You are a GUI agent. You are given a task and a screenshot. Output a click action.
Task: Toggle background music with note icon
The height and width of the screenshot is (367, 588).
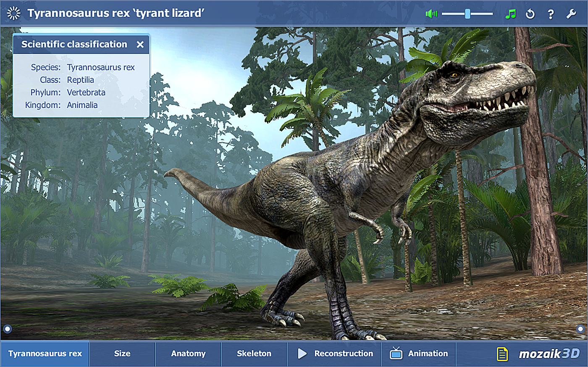(510, 14)
